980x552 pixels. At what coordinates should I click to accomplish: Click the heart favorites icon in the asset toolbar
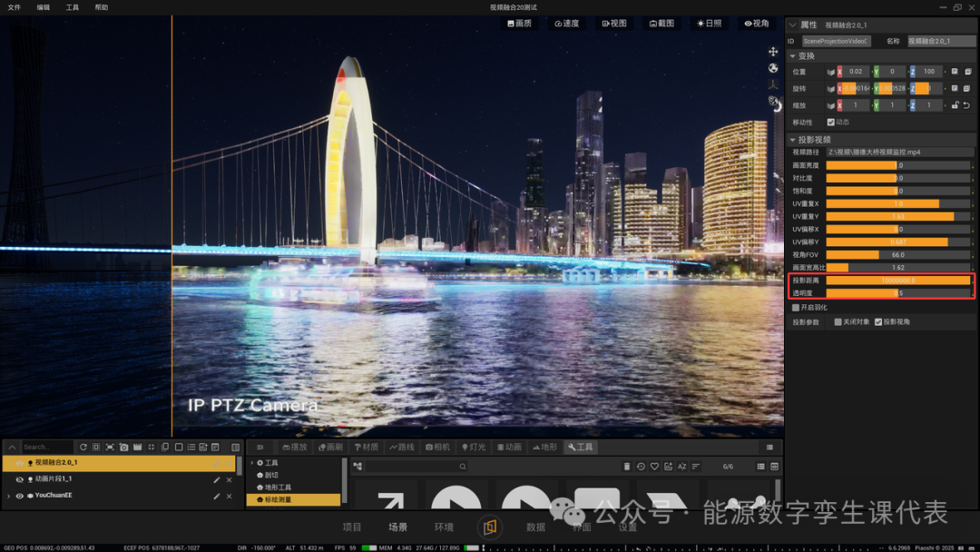pos(654,467)
